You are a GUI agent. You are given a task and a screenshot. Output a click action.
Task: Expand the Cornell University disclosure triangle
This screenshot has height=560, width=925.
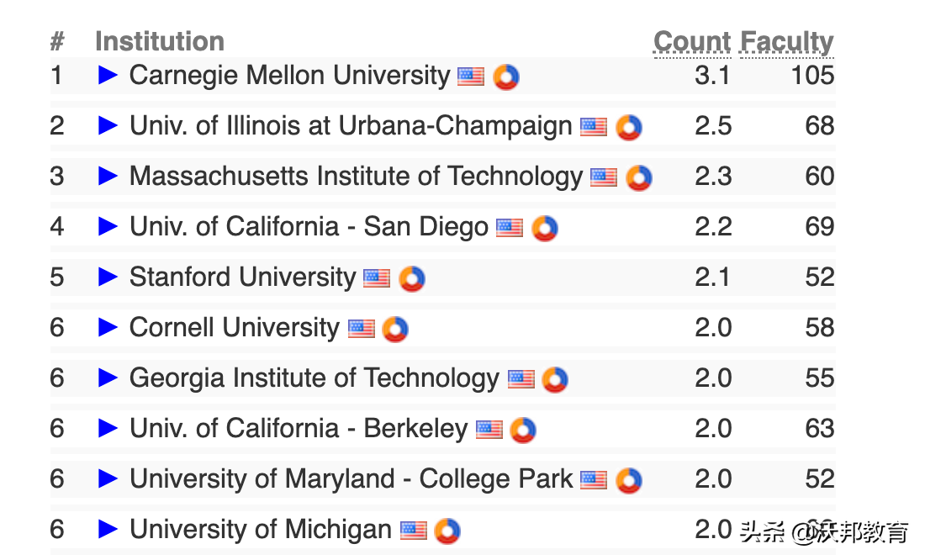coord(108,328)
